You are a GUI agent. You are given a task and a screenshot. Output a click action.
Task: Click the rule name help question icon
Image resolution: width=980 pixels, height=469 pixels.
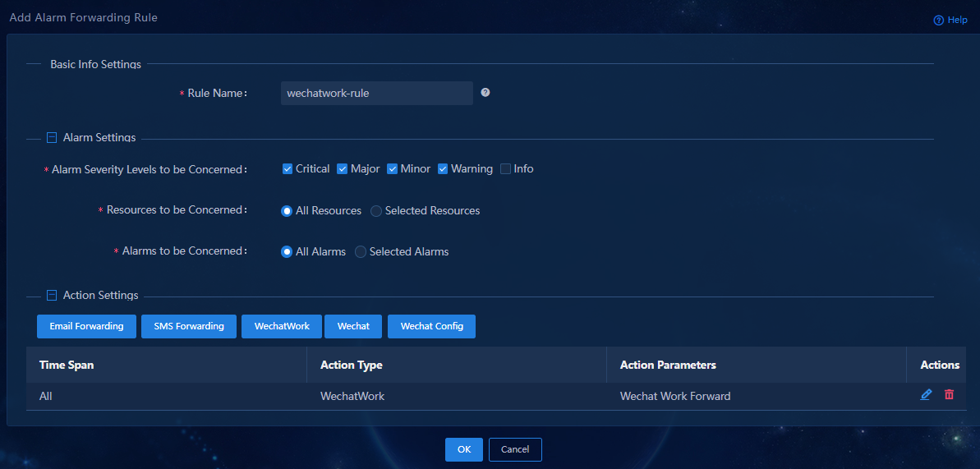tap(485, 93)
